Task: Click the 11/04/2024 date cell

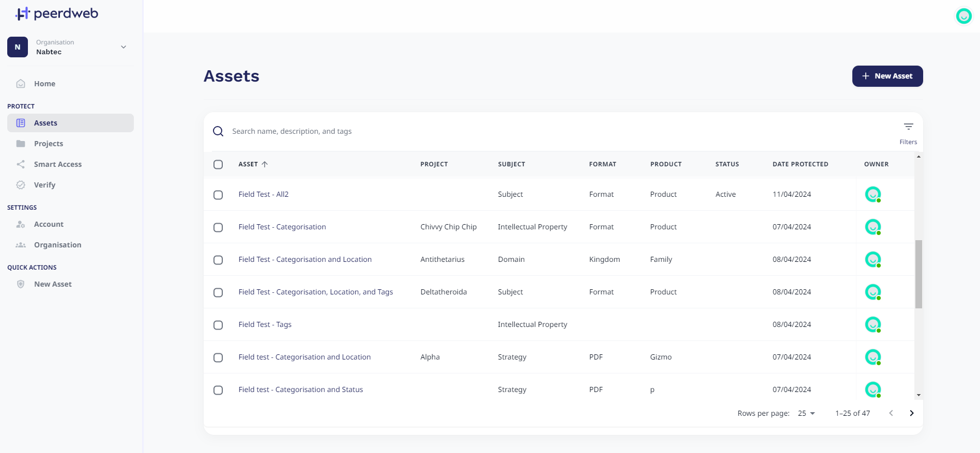Action: pyautogui.click(x=792, y=194)
